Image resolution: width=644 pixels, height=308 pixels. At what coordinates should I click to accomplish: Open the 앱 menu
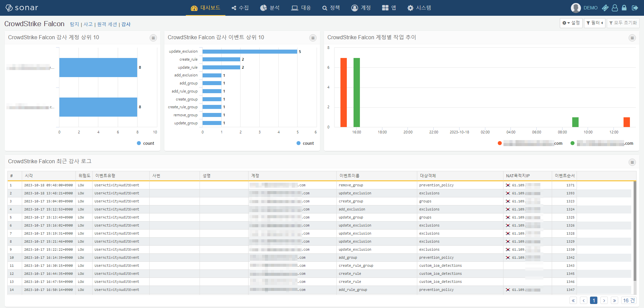(389, 8)
